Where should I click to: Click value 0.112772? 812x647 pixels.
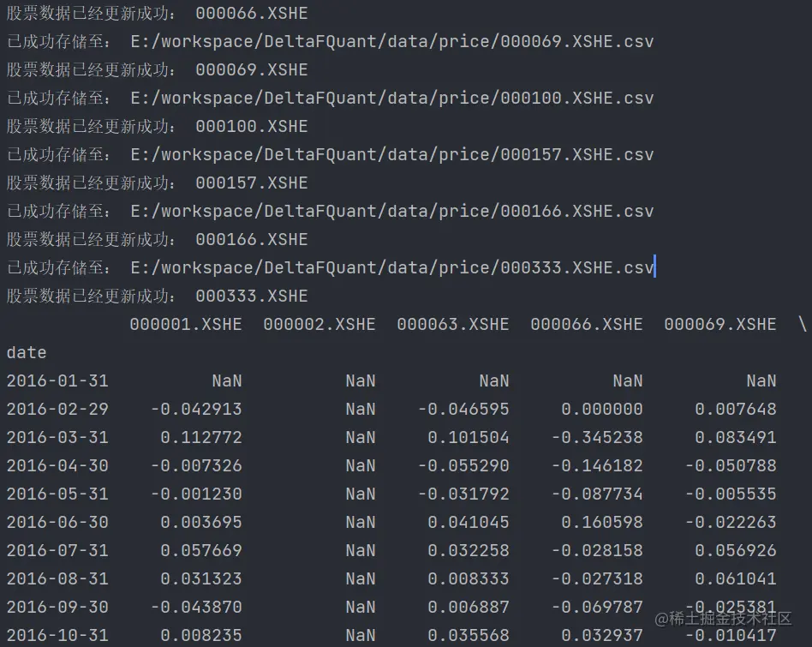201,437
